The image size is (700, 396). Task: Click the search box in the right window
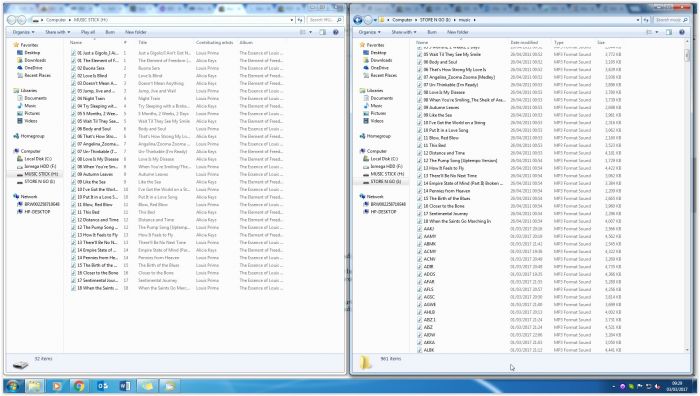click(x=671, y=20)
